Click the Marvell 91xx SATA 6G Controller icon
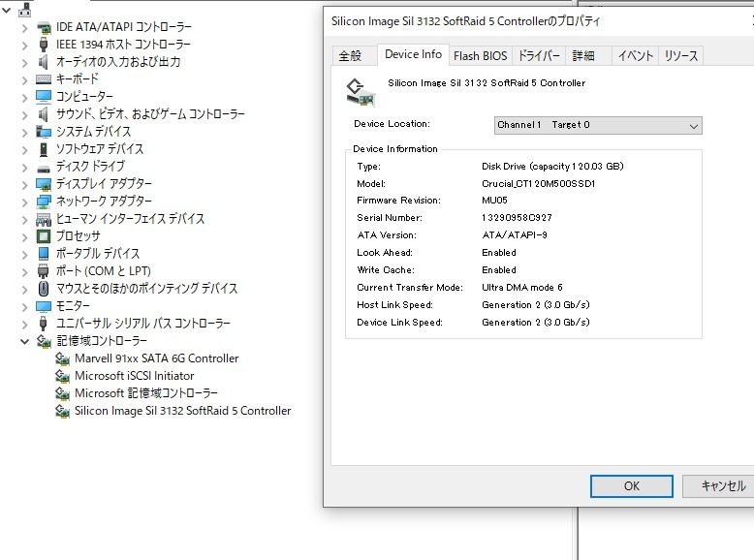754x560 pixels. tap(62, 359)
